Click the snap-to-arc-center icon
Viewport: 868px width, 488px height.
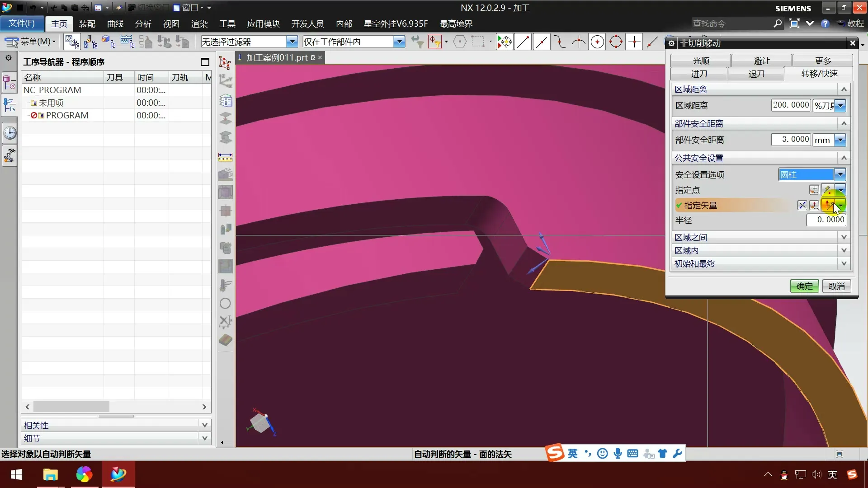click(x=597, y=42)
